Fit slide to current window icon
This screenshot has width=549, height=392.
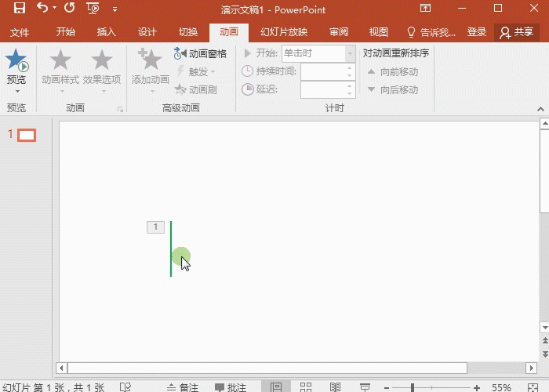click(x=533, y=387)
